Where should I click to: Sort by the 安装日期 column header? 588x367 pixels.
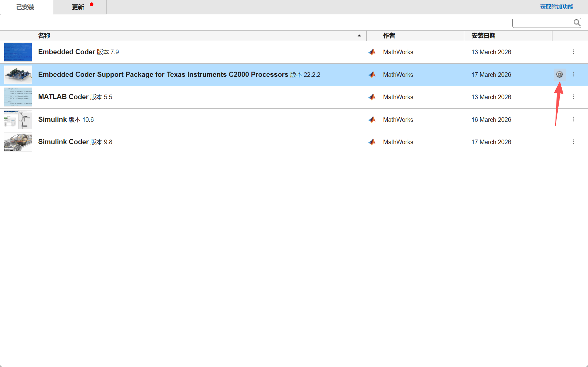pyautogui.click(x=483, y=36)
